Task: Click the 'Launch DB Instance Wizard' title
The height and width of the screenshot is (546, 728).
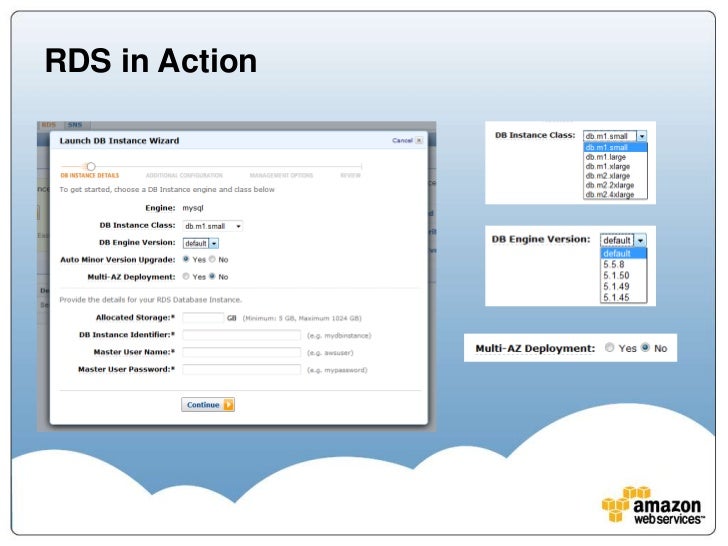Action: (x=119, y=141)
